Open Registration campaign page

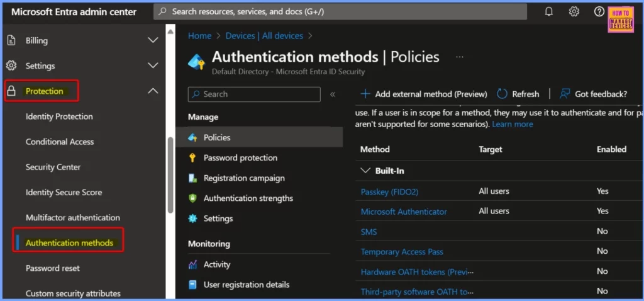click(x=244, y=178)
